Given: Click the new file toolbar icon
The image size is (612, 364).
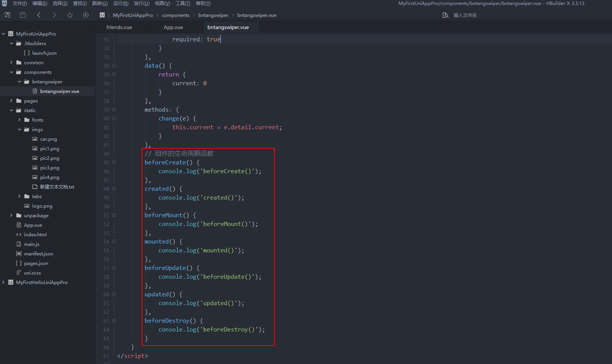Looking at the screenshot, I should click(7, 15).
